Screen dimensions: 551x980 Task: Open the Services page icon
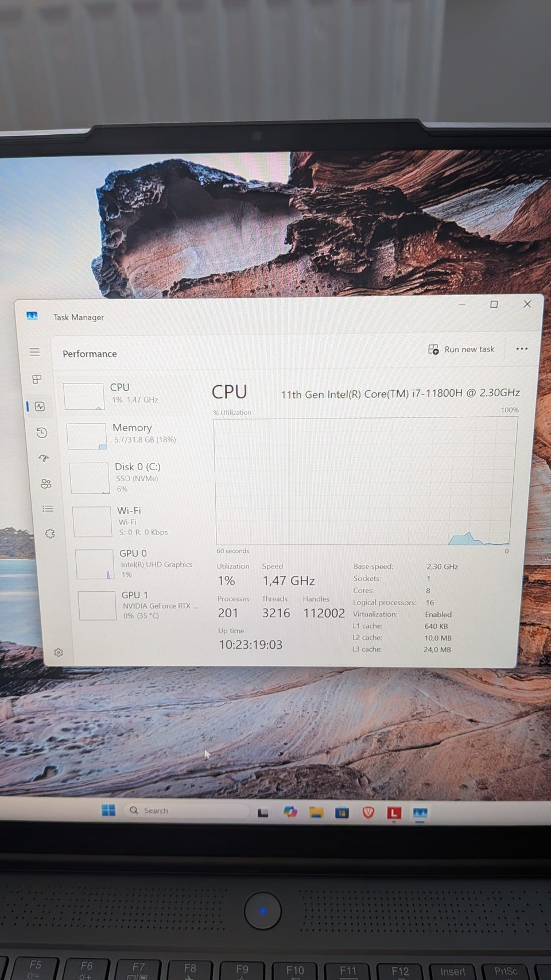tap(50, 534)
